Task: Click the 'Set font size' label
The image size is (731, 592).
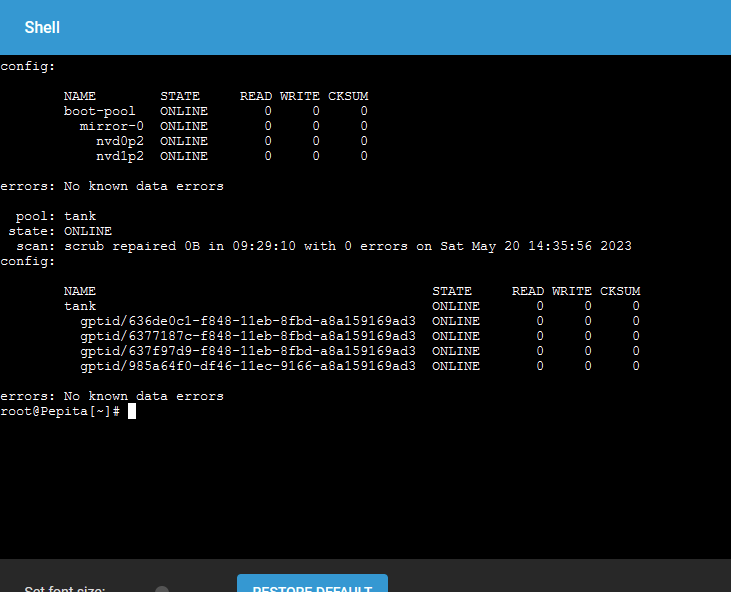Action: click(65, 589)
